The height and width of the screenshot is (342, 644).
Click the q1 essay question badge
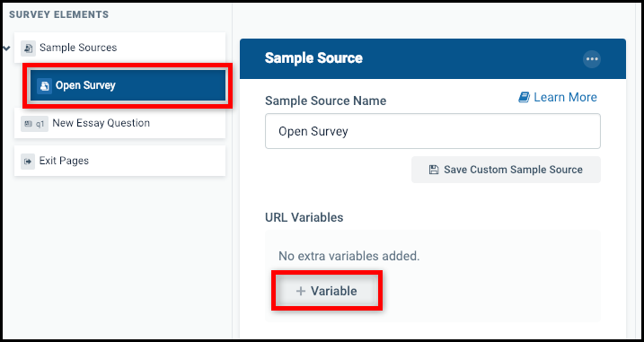(x=34, y=124)
